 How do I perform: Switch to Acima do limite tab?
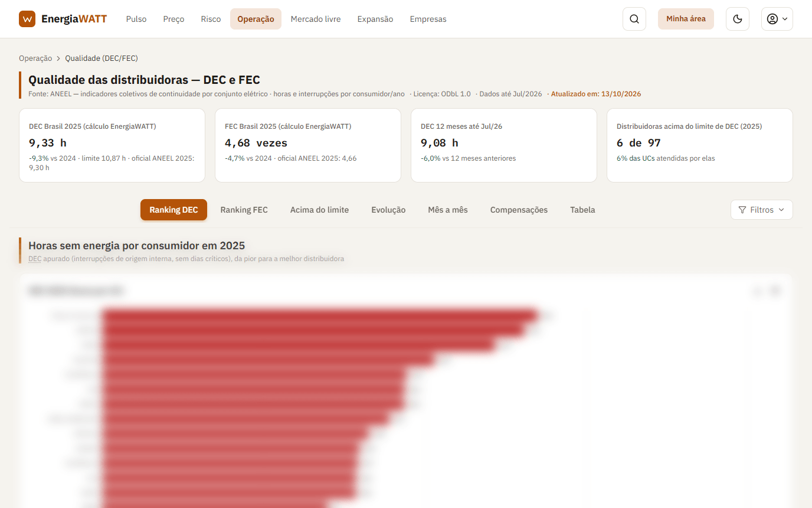[x=319, y=210]
